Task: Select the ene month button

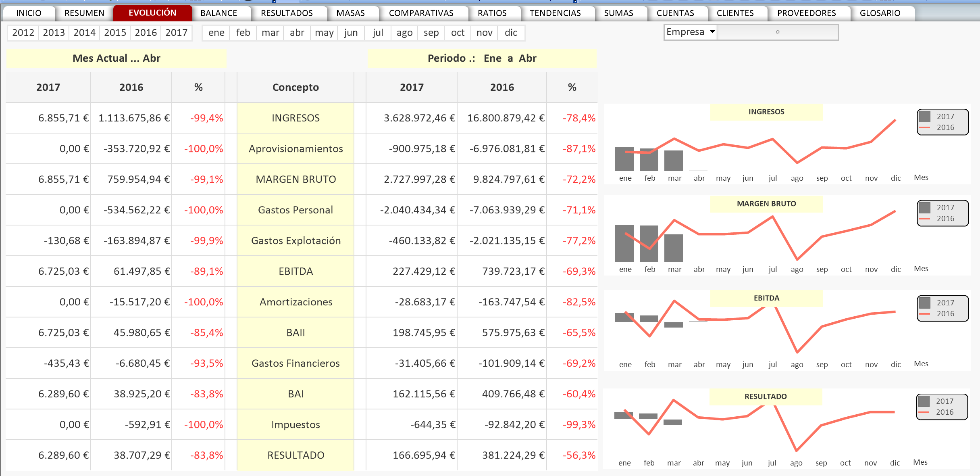Action: pyautogui.click(x=216, y=33)
